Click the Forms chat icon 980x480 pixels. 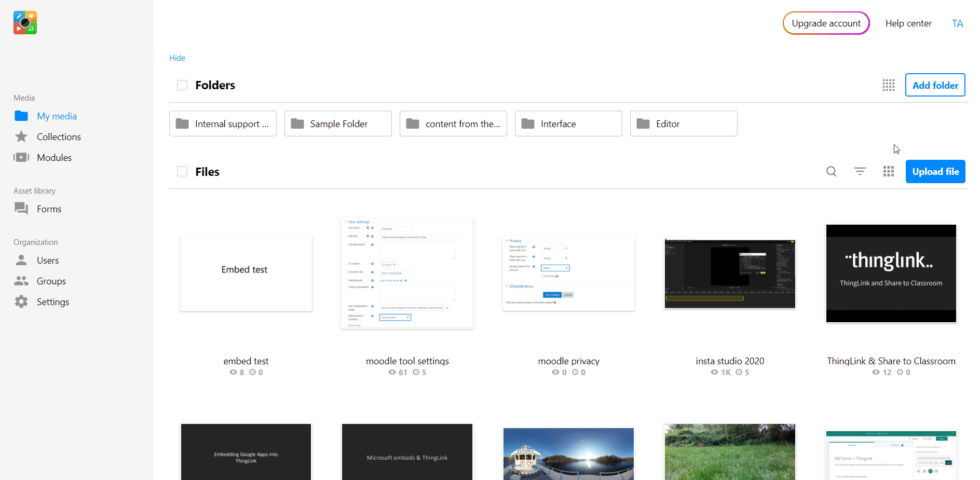[21, 209]
